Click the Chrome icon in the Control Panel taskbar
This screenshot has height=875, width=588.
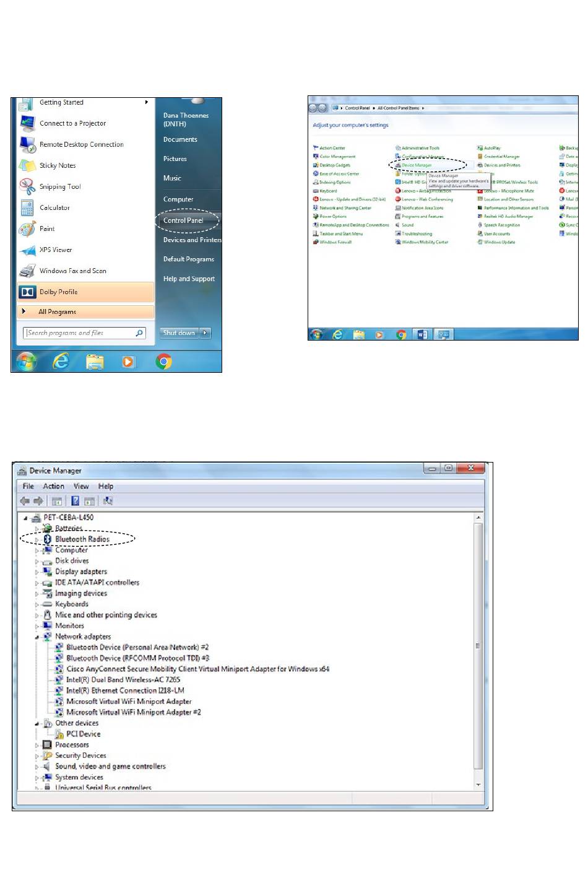(x=401, y=334)
